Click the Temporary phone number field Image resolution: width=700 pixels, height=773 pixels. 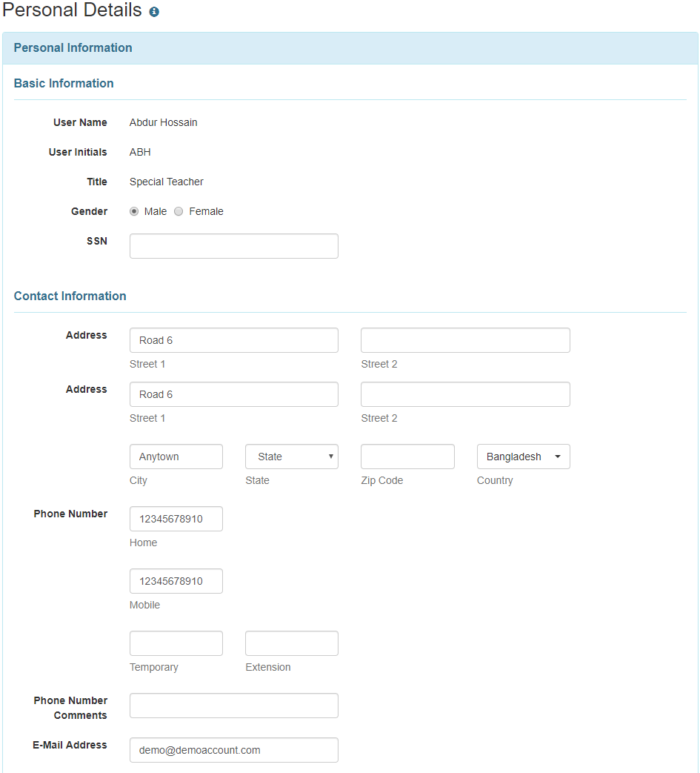click(x=176, y=643)
